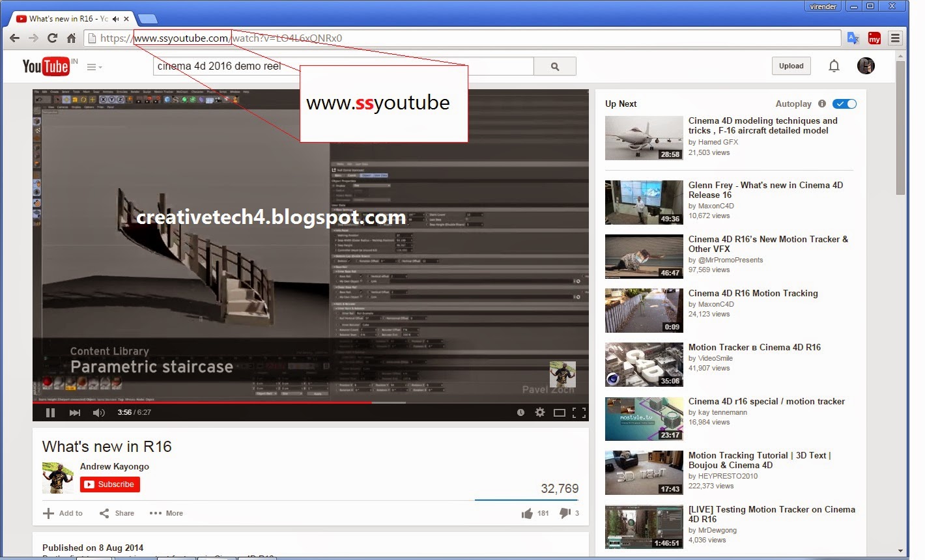925x560 pixels.
Task: Click 'Published on 8 Aug 2014' text
Action: [x=92, y=548]
